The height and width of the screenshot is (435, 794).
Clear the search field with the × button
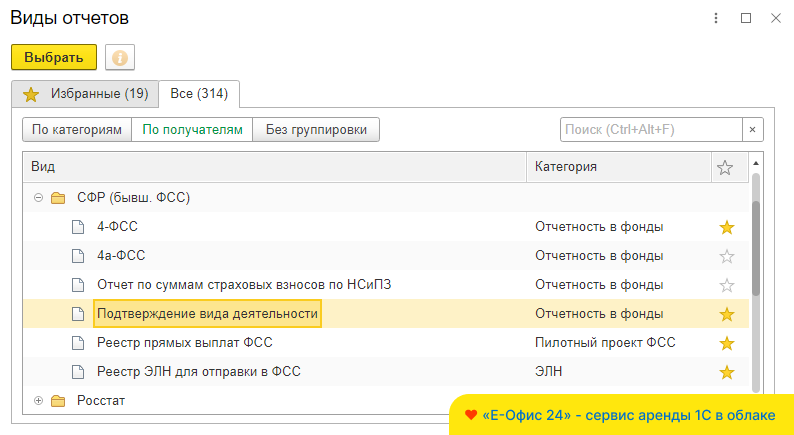tap(752, 129)
